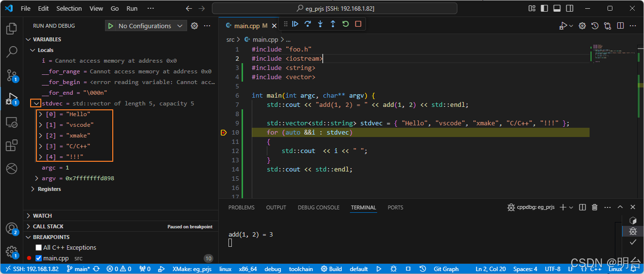Expand the [2] = "xmake" entry
The image size is (644, 274).
click(x=41, y=136)
